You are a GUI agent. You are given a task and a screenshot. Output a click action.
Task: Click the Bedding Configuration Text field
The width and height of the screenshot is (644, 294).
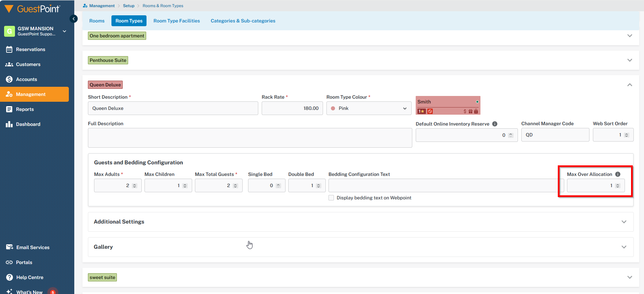pos(446,185)
